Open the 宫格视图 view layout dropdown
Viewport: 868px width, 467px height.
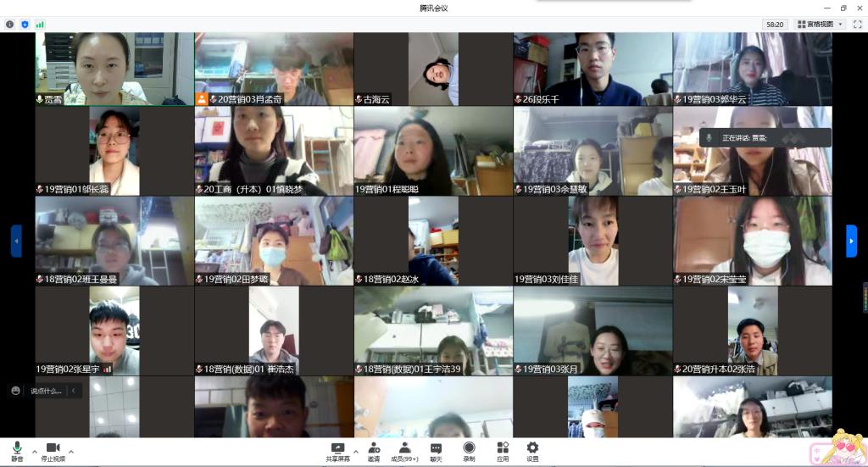(x=820, y=25)
